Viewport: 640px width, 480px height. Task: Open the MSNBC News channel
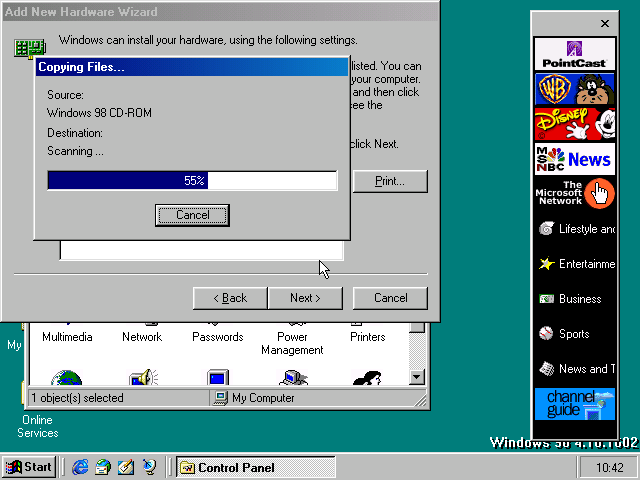pyautogui.click(x=575, y=159)
